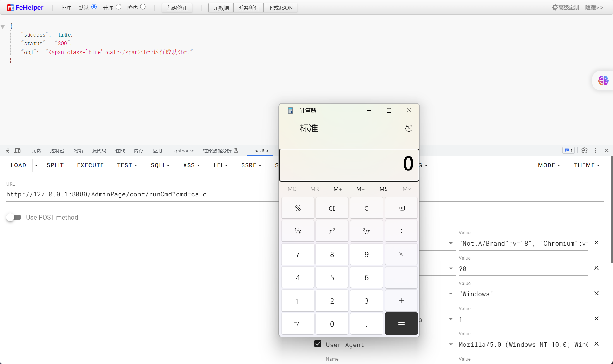613x364 pixels.
Task: Open DevTools three-dot more options menu
Action: pyautogui.click(x=595, y=151)
